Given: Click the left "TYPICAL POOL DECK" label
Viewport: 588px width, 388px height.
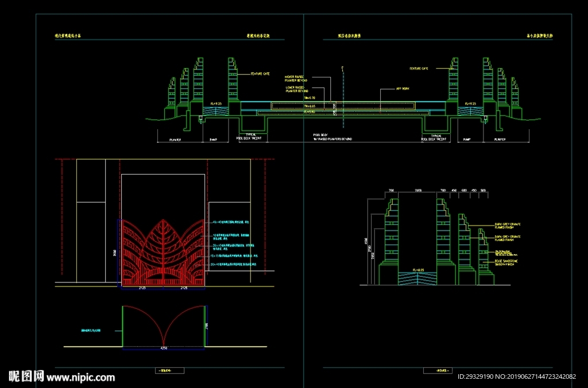Looking at the screenshot, I should click(x=249, y=137).
